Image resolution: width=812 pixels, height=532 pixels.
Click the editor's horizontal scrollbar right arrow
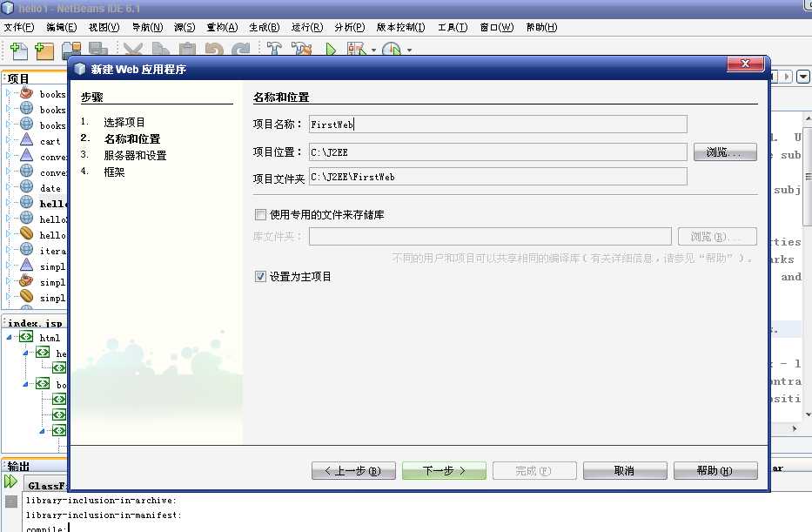pyautogui.click(x=795, y=428)
